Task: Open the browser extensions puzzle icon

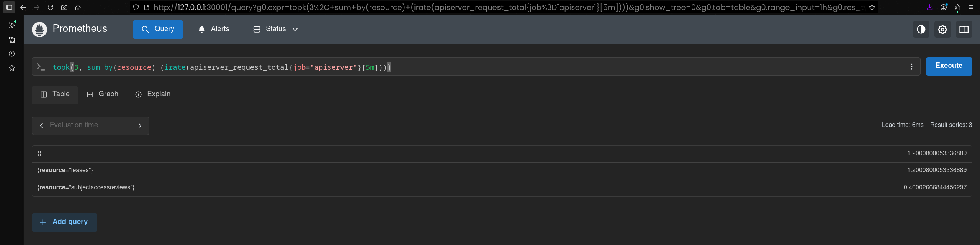Action: (x=957, y=7)
